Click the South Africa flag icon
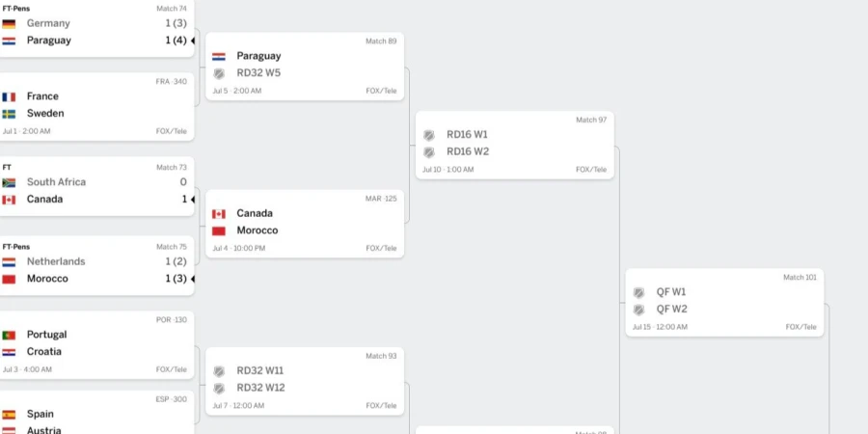The height and width of the screenshot is (434, 868). pyautogui.click(x=9, y=182)
